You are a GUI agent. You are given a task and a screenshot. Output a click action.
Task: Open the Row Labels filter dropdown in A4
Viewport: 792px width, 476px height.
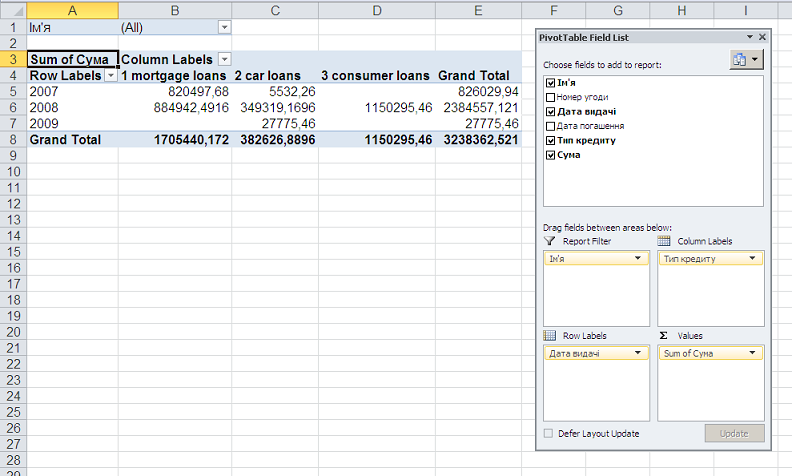coord(110,75)
